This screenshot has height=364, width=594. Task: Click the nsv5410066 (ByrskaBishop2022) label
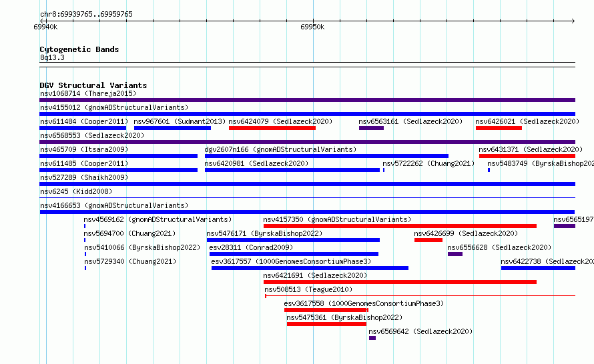142,247
